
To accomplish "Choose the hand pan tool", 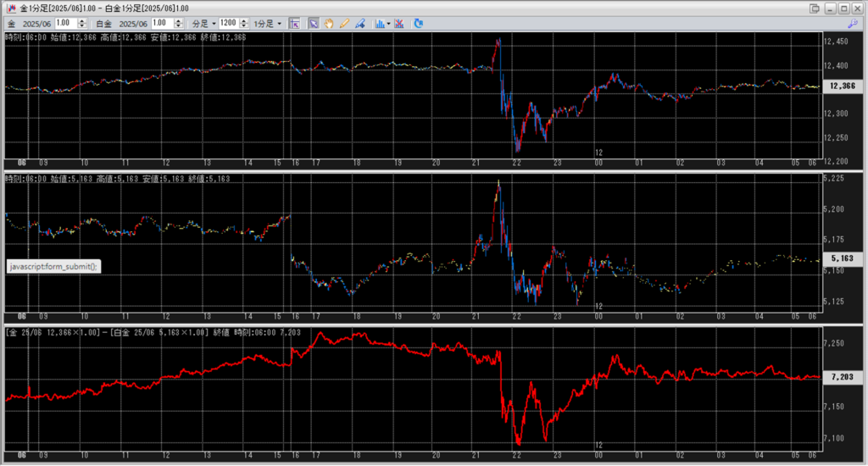I will pyautogui.click(x=329, y=23).
